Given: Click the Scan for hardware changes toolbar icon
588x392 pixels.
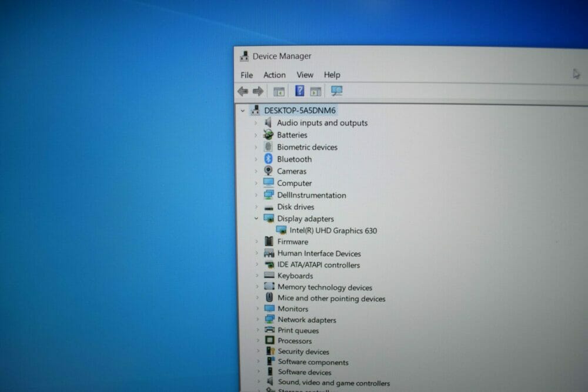Looking at the screenshot, I should pos(336,91).
